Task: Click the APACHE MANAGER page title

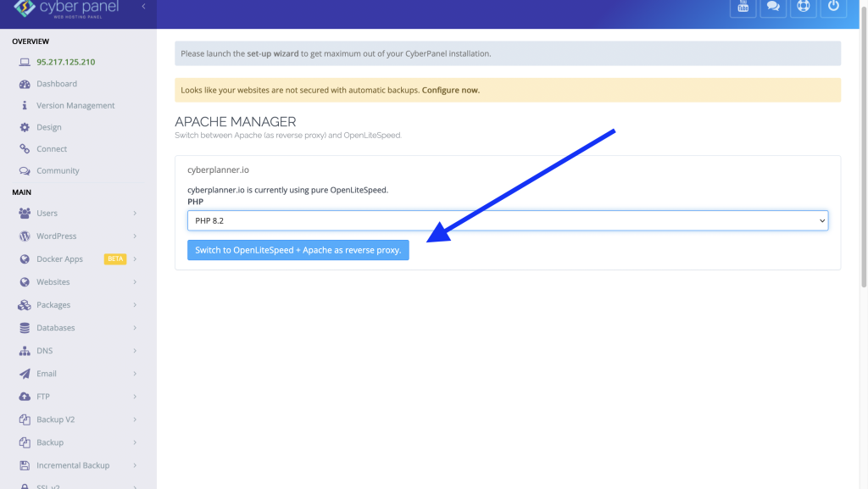Action: point(236,122)
